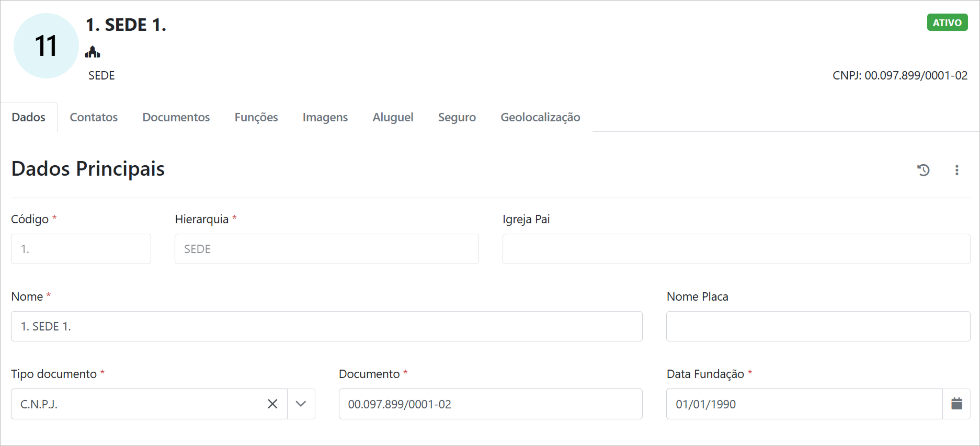
Task: Expand the Tipo documento dropdown
Action: click(301, 404)
